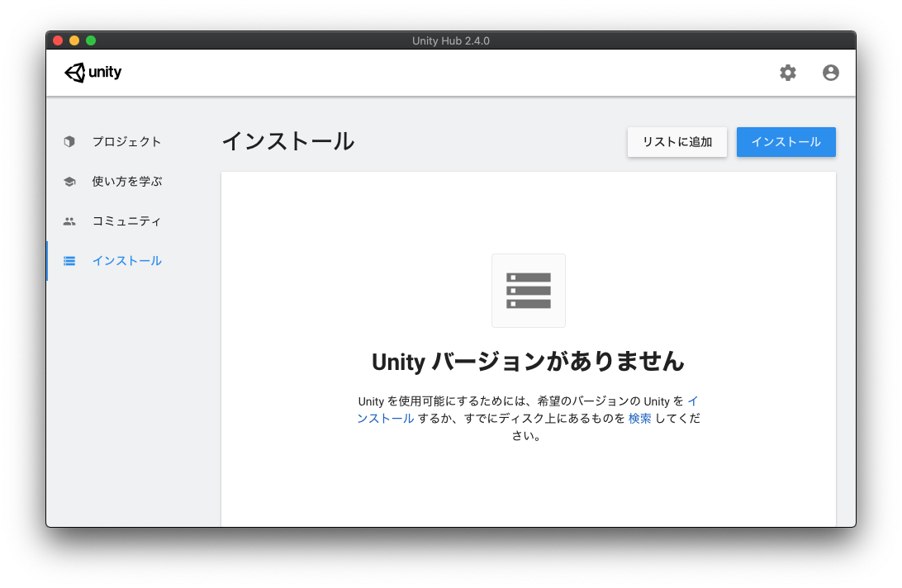Close the Unity Hub window
Image resolution: width=902 pixels, height=588 pixels.
(58, 40)
